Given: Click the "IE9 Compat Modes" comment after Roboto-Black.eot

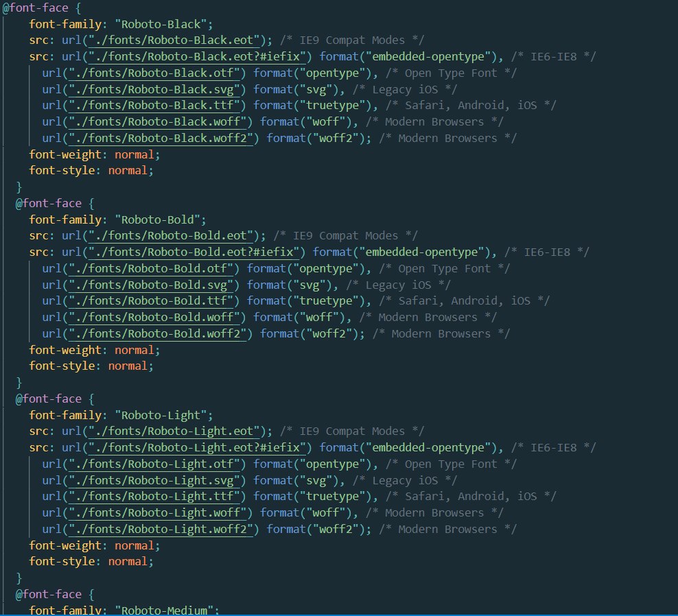Looking at the screenshot, I should pyautogui.click(x=353, y=40).
